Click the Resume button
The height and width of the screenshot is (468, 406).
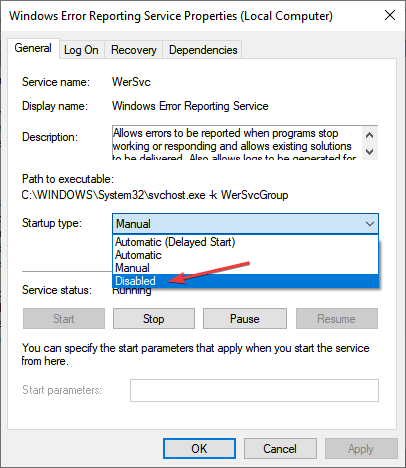(x=337, y=319)
